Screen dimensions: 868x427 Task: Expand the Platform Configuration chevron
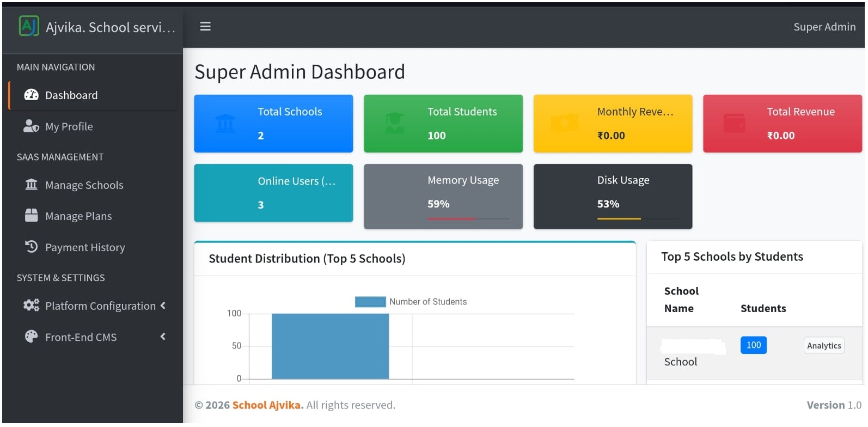click(163, 306)
